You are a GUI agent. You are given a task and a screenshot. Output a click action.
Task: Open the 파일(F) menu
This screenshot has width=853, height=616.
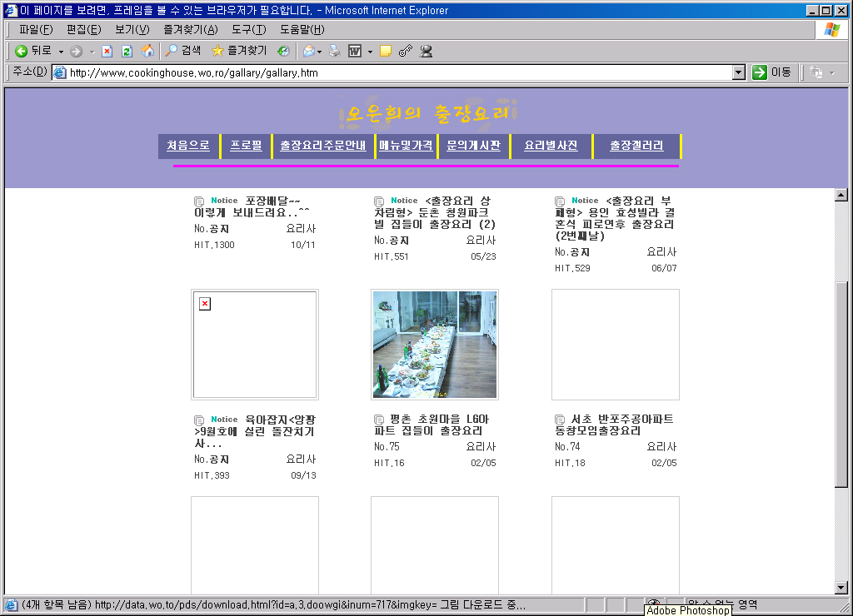pyautogui.click(x=36, y=29)
